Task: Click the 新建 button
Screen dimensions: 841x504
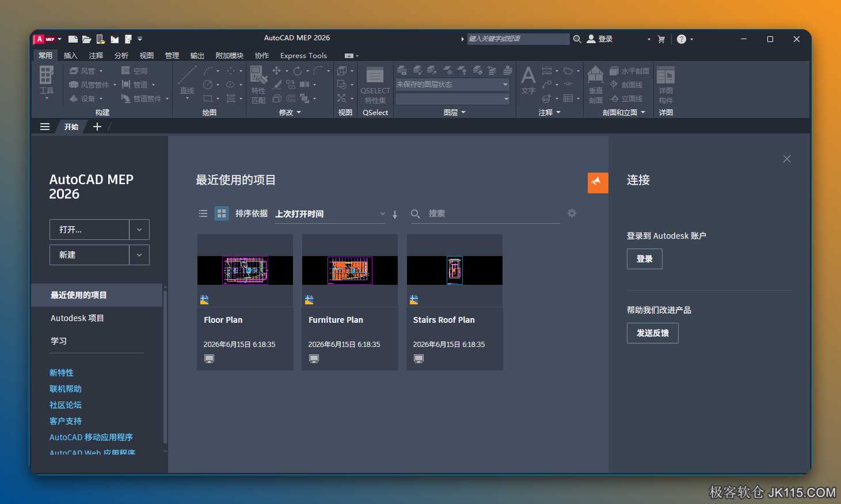Action: click(x=89, y=255)
